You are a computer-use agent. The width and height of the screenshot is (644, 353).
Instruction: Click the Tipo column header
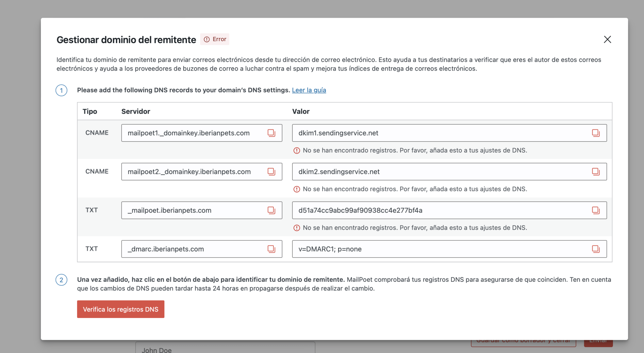[90, 111]
